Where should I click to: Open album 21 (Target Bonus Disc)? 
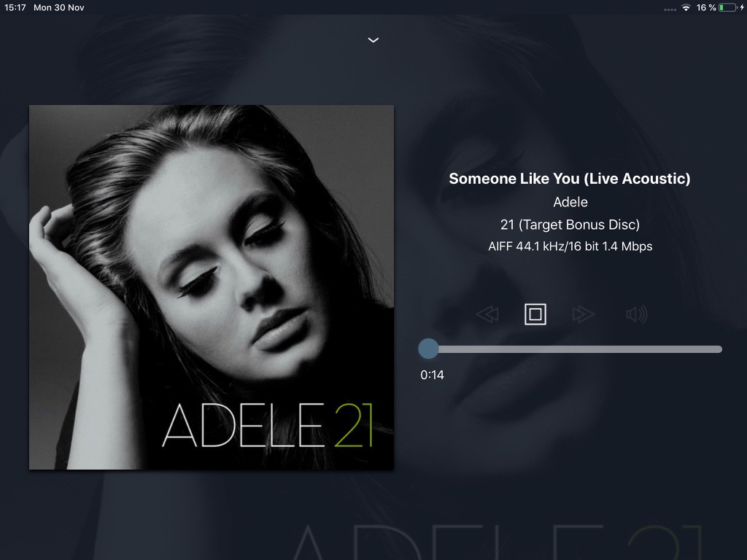[x=570, y=225]
